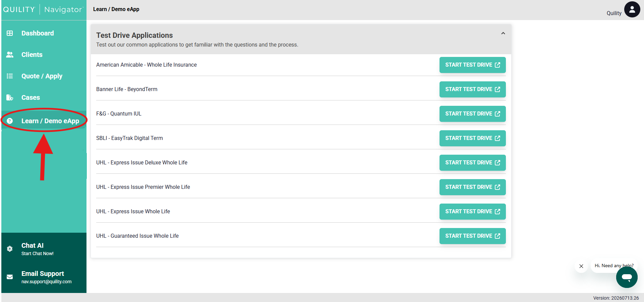Click the 'Start Chat Now!' subtitle
The image size is (644, 302).
38,253
